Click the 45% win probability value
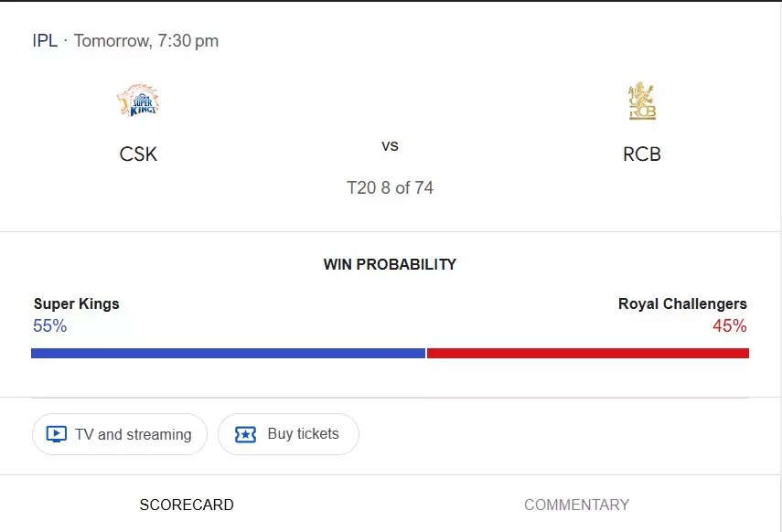 click(730, 325)
